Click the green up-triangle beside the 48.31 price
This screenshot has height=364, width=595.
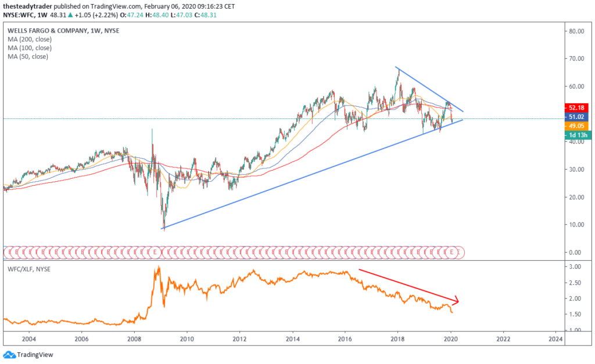tap(70, 15)
